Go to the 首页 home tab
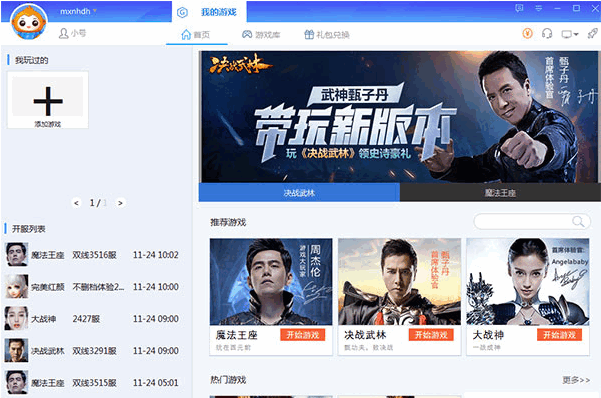Screen dimensions: 601x398 point(196,35)
